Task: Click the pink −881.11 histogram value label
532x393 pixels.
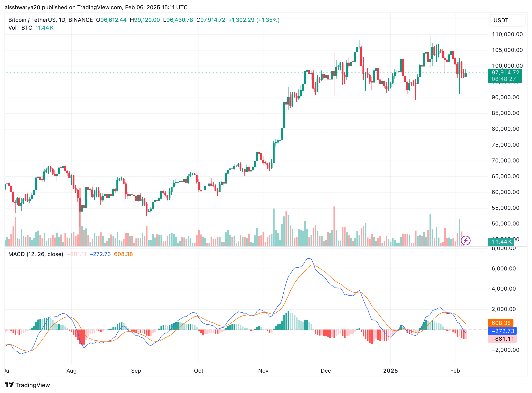Action: [502, 339]
